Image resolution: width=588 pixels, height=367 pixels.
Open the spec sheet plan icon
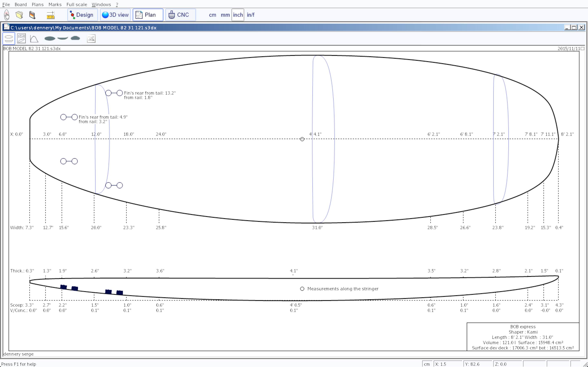[x=21, y=39]
